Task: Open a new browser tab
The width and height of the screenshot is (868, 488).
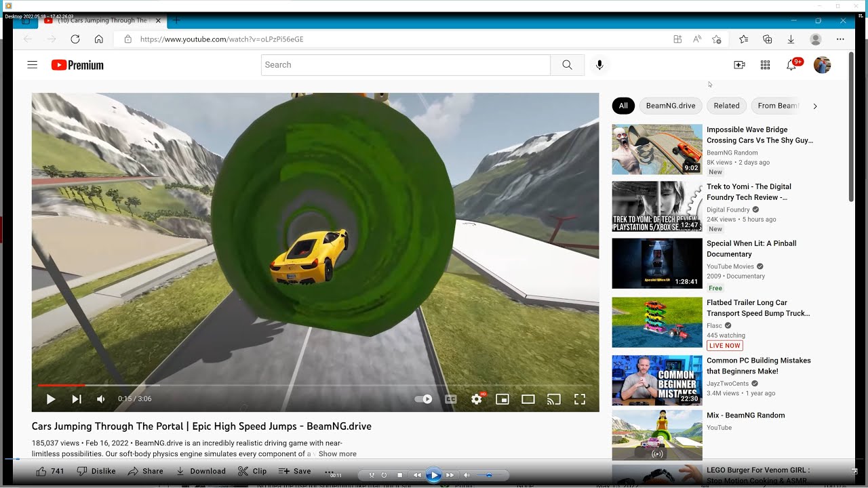Action: pos(176,20)
